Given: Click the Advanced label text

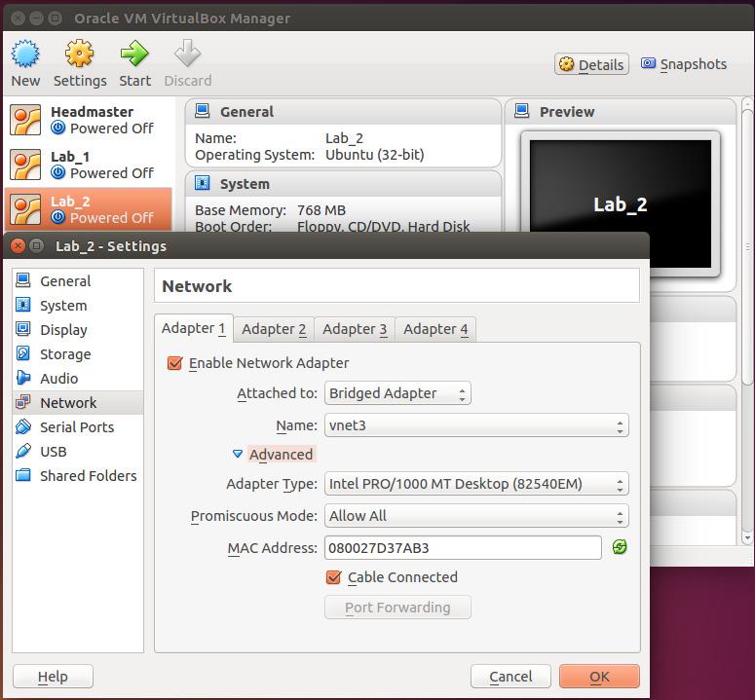Looking at the screenshot, I should coord(282,454).
